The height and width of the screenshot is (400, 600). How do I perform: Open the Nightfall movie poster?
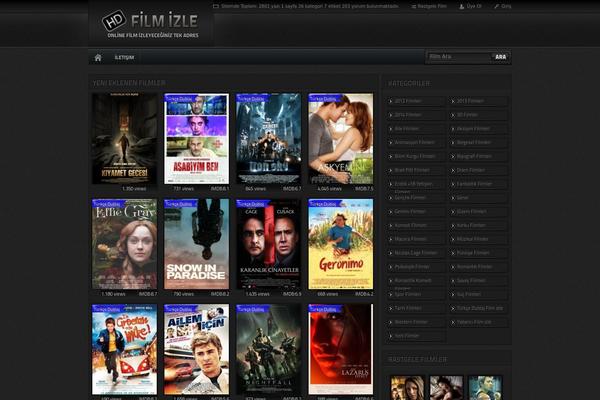[269, 349]
